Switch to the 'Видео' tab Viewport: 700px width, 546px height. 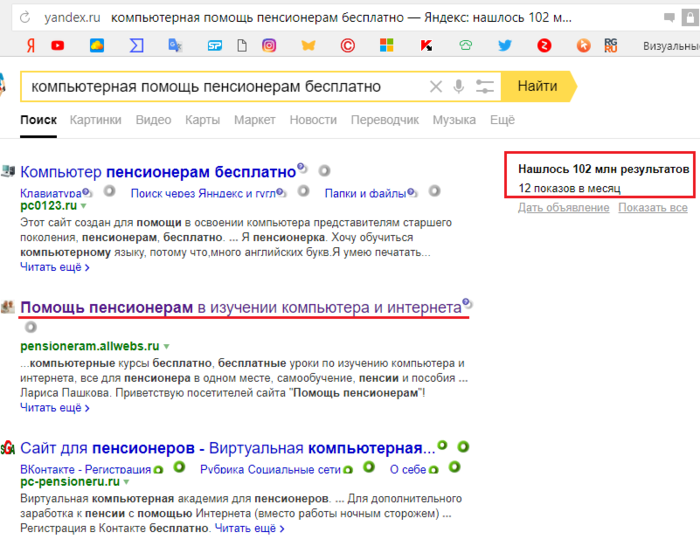[x=153, y=120]
